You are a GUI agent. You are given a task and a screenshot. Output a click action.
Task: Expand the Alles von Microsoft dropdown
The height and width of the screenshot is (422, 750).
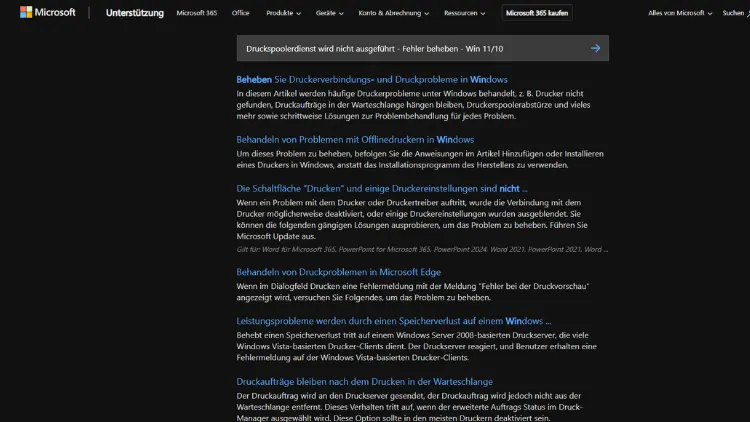click(x=680, y=13)
